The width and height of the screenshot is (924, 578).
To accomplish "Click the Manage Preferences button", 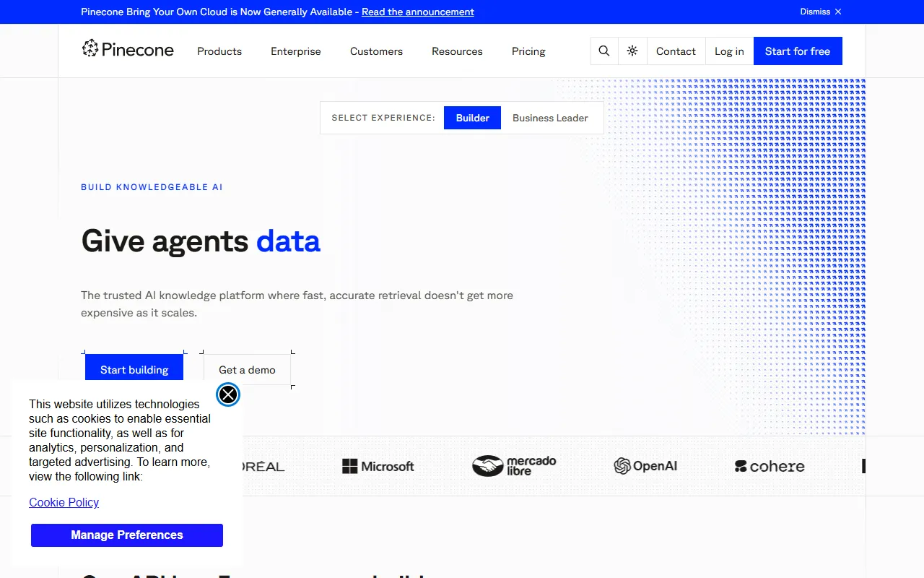I will click(127, 535).
